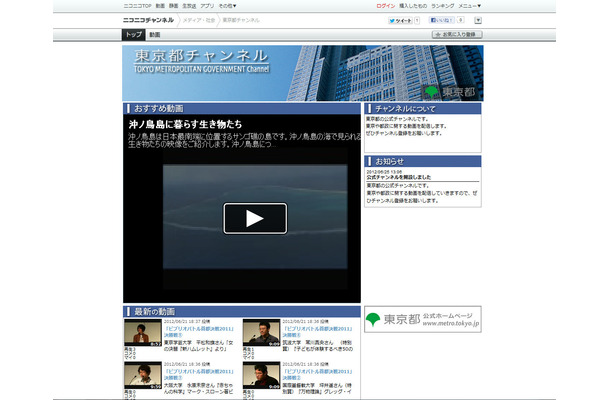Open the 決勝戦⑤ video title link

pyautogui.click(x=199, y=332)
